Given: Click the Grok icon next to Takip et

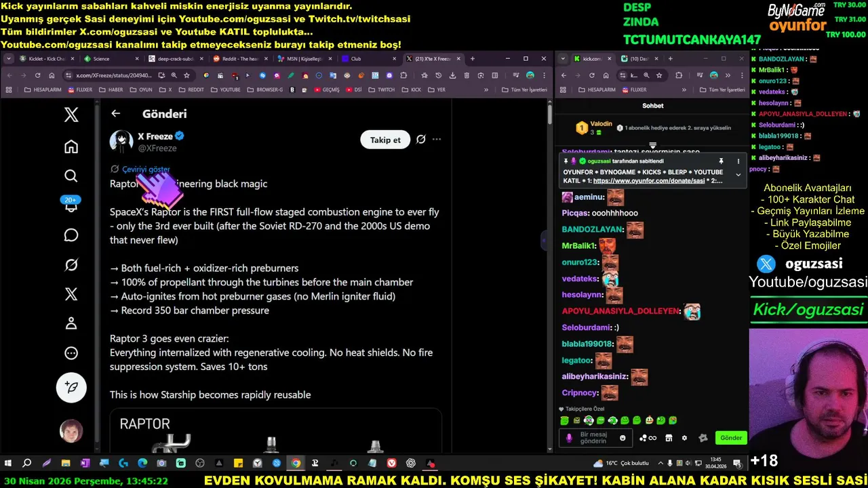Looking at the screenshot, I should click(x=420, y=140).
